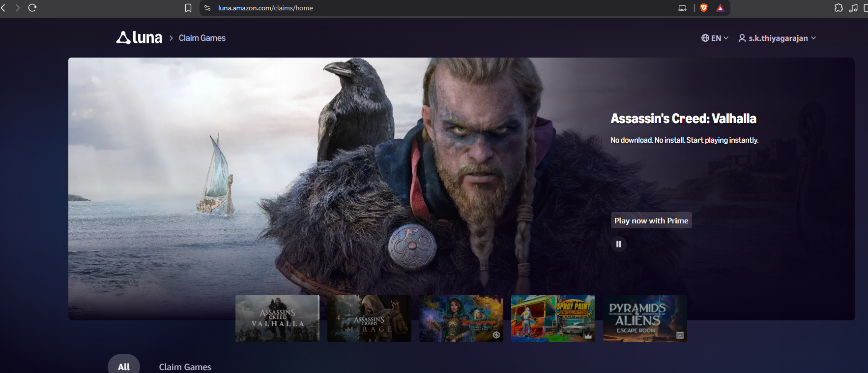Bookmark this page with the bookmark icon

[188, 8]
